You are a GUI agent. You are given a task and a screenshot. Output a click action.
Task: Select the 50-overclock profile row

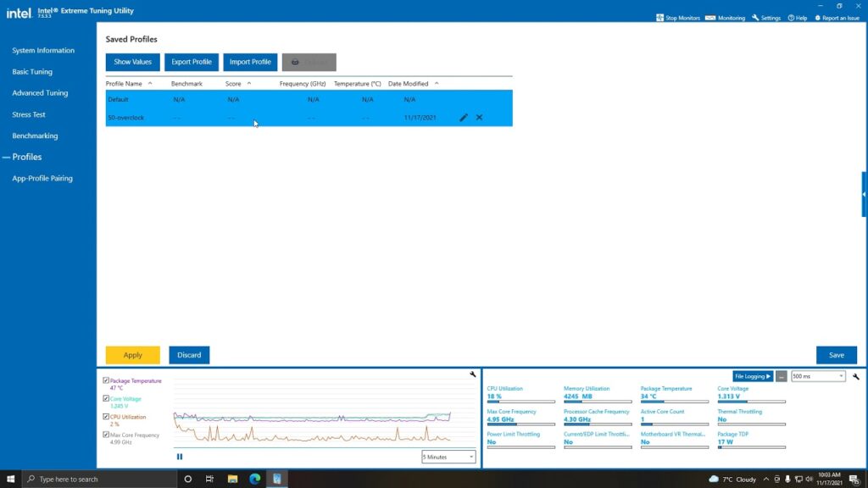pyautogui.click(x=309, y=117)
